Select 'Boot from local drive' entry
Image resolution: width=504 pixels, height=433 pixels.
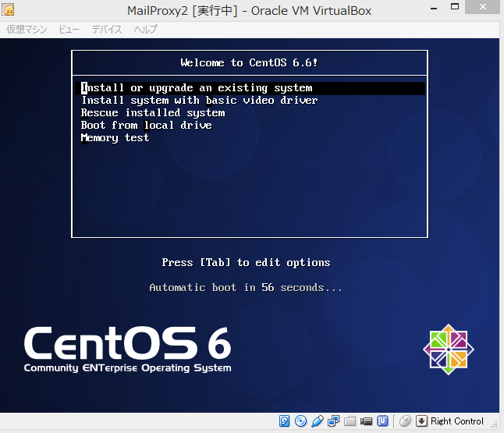coord(146,125)
